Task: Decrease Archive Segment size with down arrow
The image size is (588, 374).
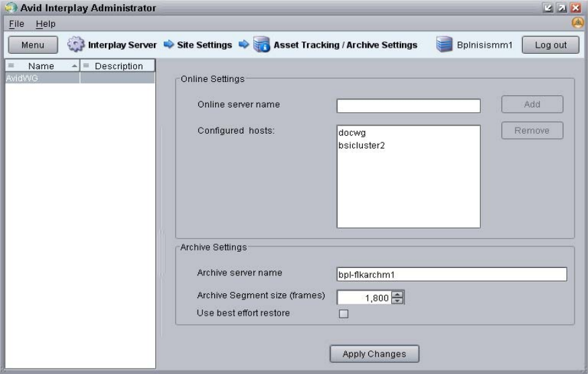Action: [397, 301]
